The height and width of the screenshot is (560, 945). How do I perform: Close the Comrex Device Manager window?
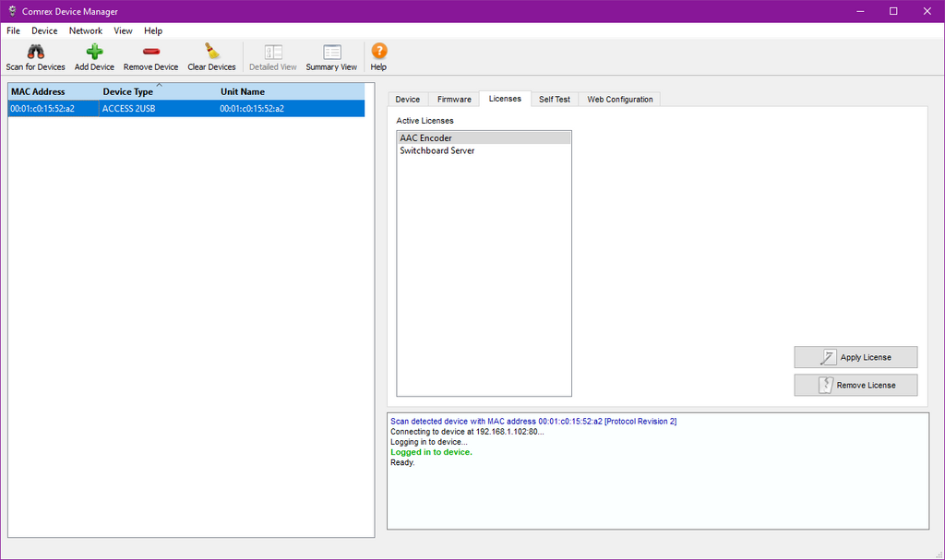click(x=927, y=11)
